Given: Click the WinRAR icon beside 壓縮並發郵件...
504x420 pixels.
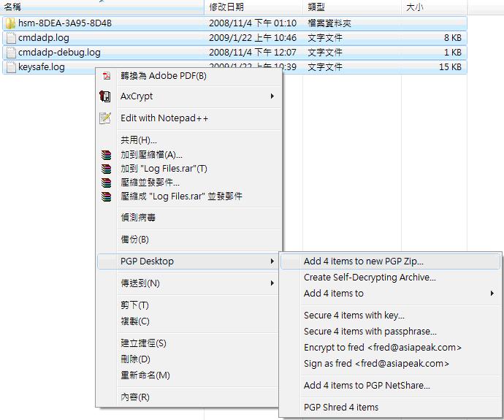Looking at the screenshot, I should coord(107,183).
